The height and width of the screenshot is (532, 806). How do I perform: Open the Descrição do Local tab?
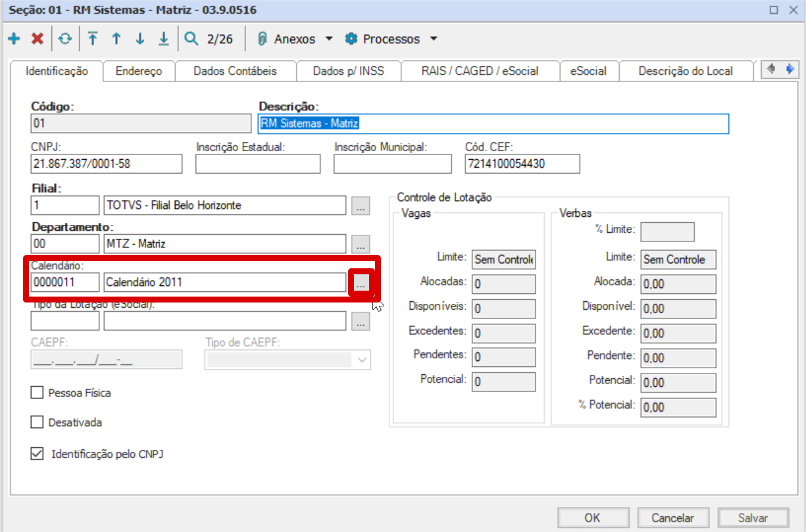pyautogui.click(x=686, y=71)
